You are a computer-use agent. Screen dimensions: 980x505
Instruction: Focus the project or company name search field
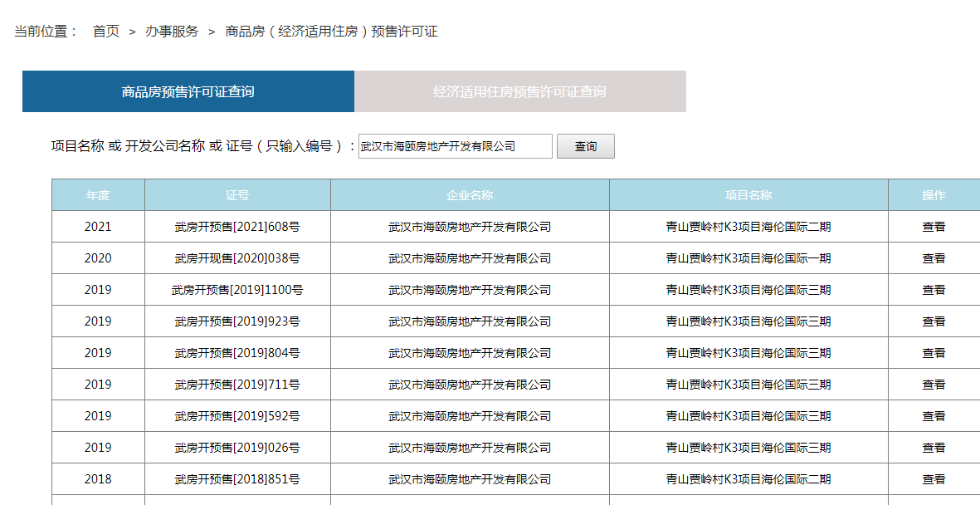point(455,146)
